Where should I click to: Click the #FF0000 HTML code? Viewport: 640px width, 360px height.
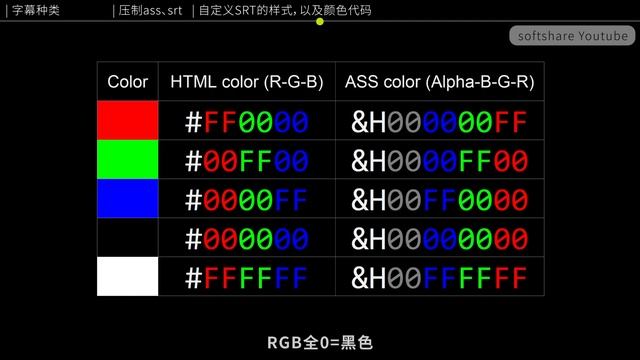pyautogui.click(x=247, y=122)
